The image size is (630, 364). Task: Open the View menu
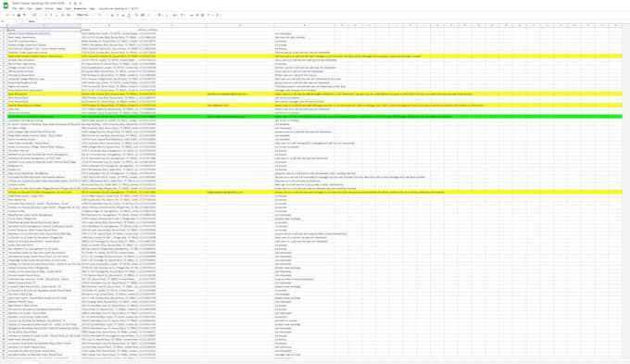click(x=30, y=8)
